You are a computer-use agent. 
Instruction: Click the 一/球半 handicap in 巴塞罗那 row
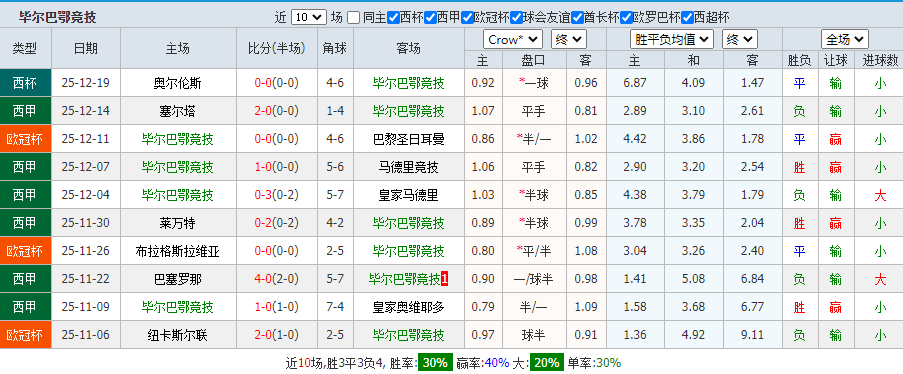pyautogui.click(x=534, y=279)
